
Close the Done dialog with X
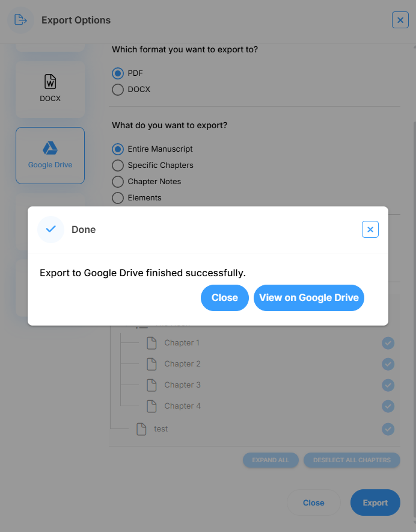click(x=370, y=229)
